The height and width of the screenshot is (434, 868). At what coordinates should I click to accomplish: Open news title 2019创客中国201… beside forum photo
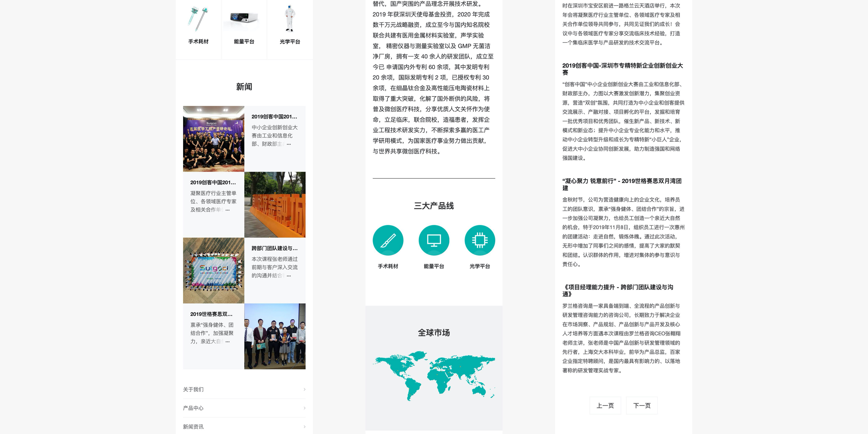(x=274, y=117)
